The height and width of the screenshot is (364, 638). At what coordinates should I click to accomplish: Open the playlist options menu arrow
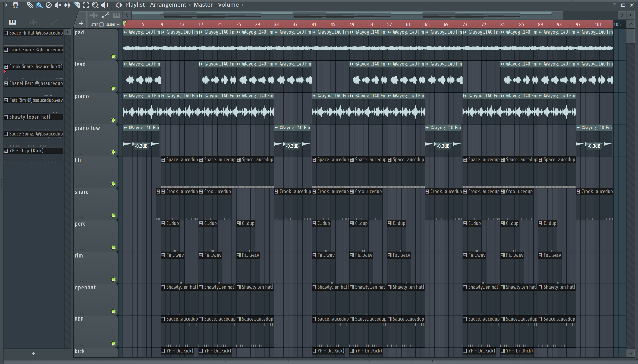[6, 5]
